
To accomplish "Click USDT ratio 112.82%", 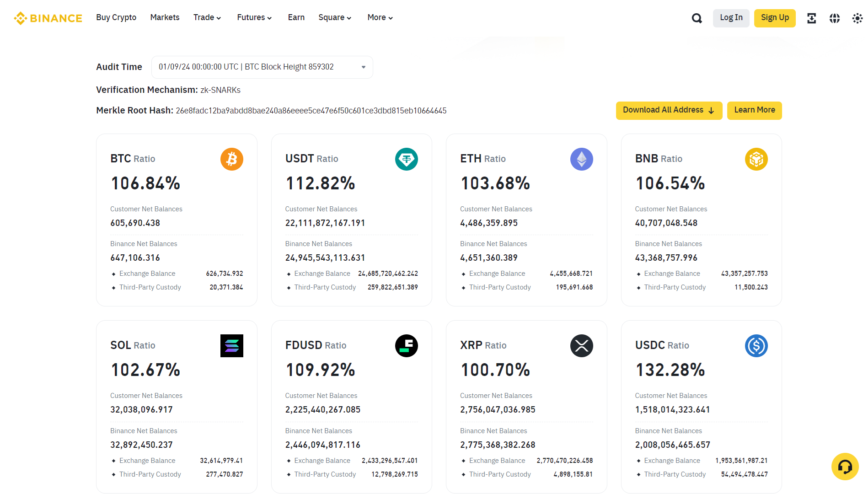I will tap(320, 183).
